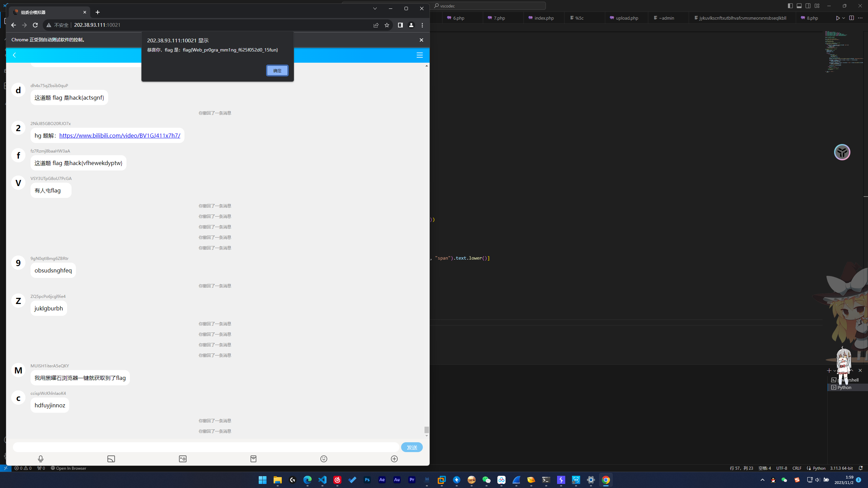The image size is (868, 488).
Task: Open the hamburger menu in chat header
Action: pos(420,55)
